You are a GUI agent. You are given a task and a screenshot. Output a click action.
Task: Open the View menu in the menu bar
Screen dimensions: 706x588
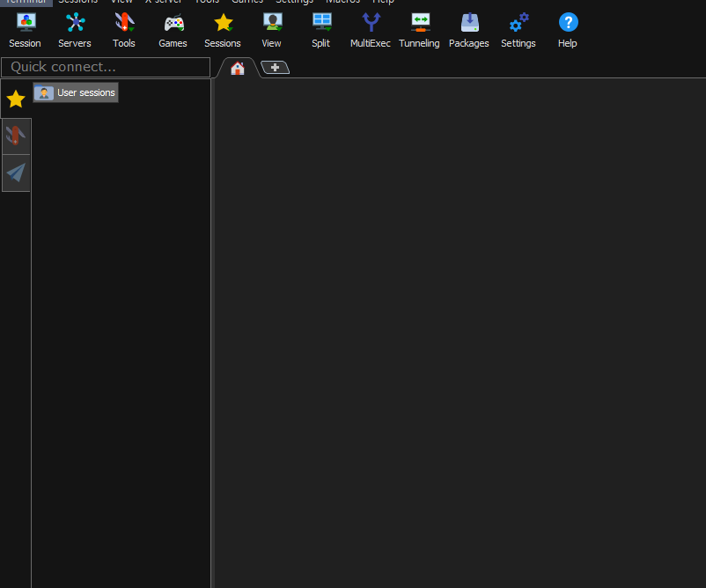[x=121, y=3]
